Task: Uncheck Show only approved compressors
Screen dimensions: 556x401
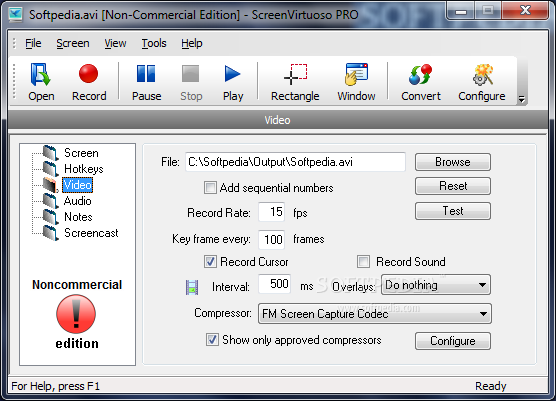Action: coord(212,340)
